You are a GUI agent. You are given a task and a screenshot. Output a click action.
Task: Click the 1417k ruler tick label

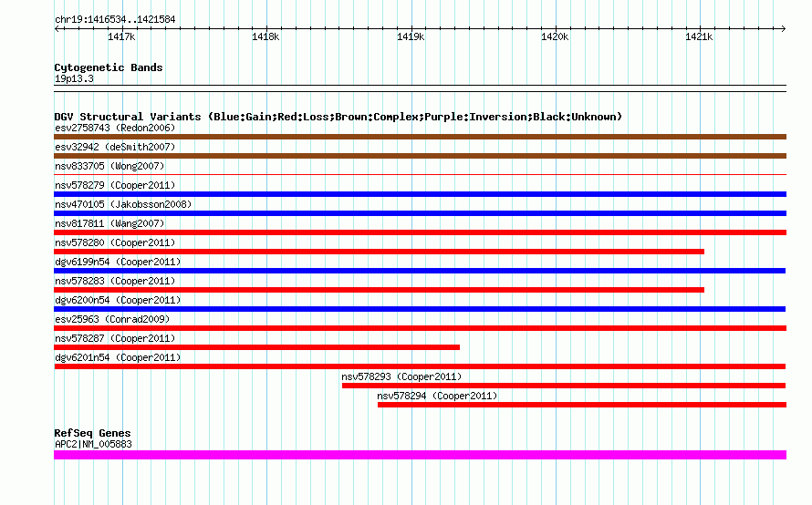point(121,36)
